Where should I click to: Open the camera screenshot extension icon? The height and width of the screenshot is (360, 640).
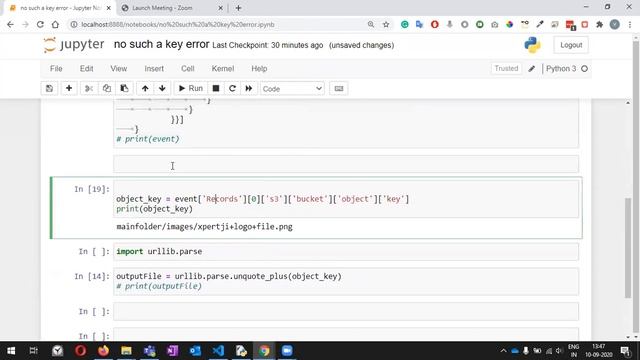tap(494, 24)
